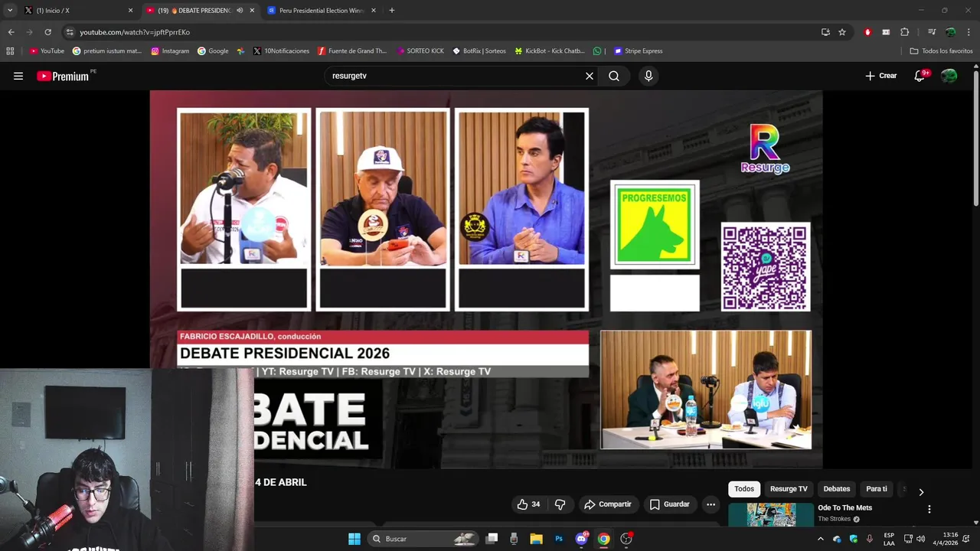Open the Chrome apps grid in bookmarks bar
Screen dimensions: 980x551
(10, 51)
